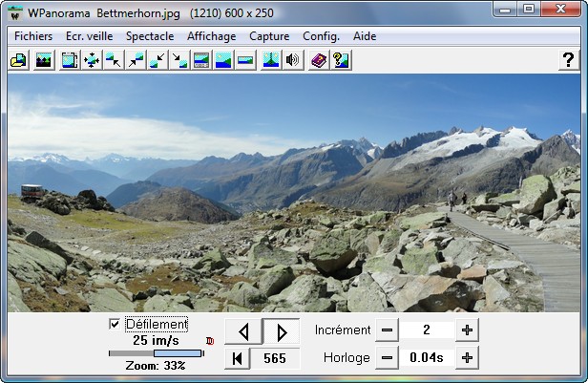Click the move-to-top-right corner arrow icon
Screen dimensions: 588x383
coord(136,60)
